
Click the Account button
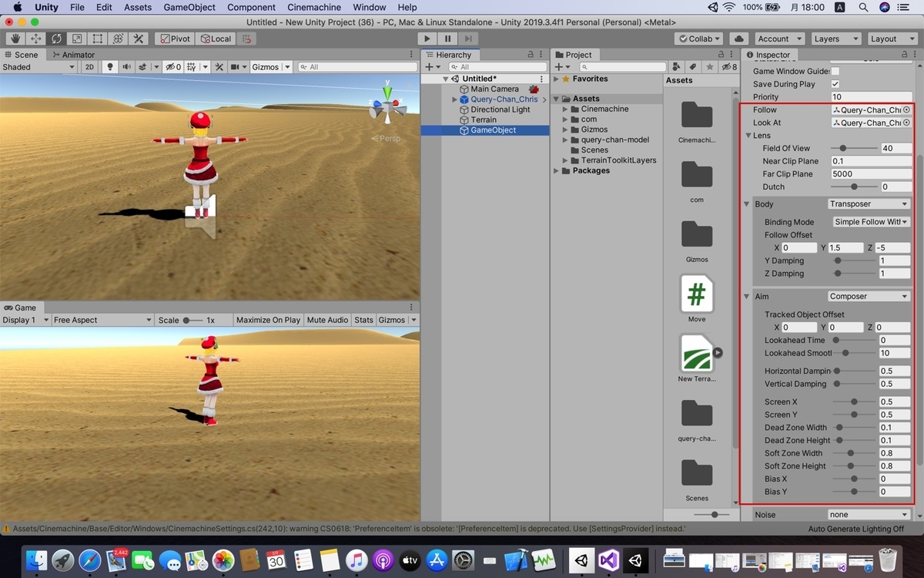(x=778, y=39)
